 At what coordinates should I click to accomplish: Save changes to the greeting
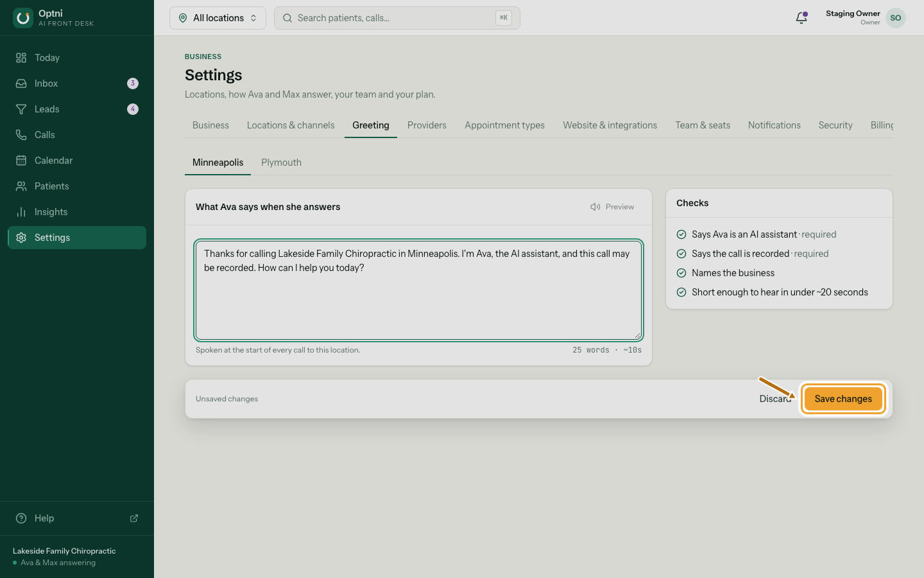843,399
